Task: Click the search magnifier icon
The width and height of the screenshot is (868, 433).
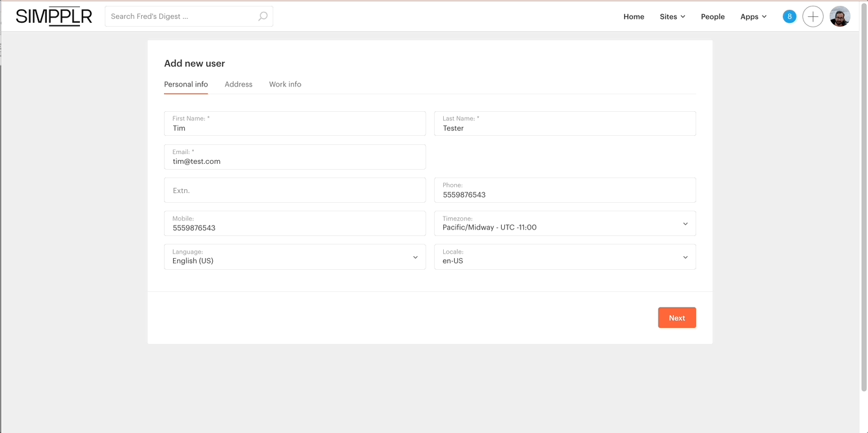Action: (x=263, y=16)
